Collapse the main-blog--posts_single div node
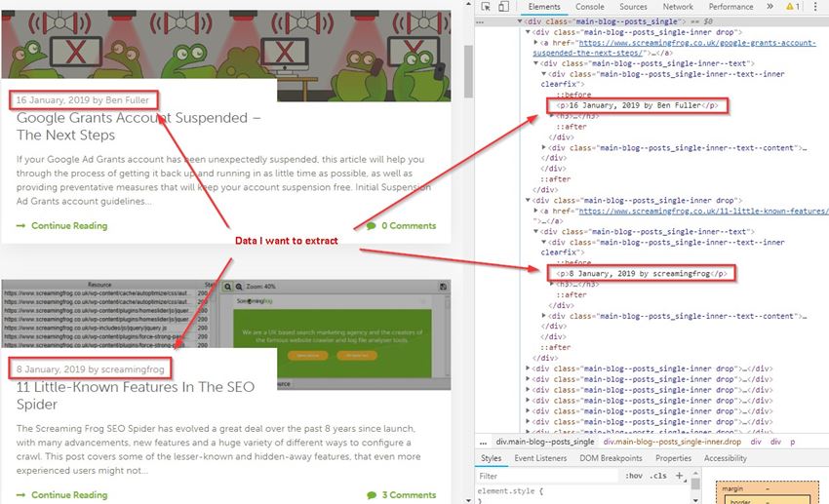The height and width of the screenshot is (504, 829). coord(521,19)
